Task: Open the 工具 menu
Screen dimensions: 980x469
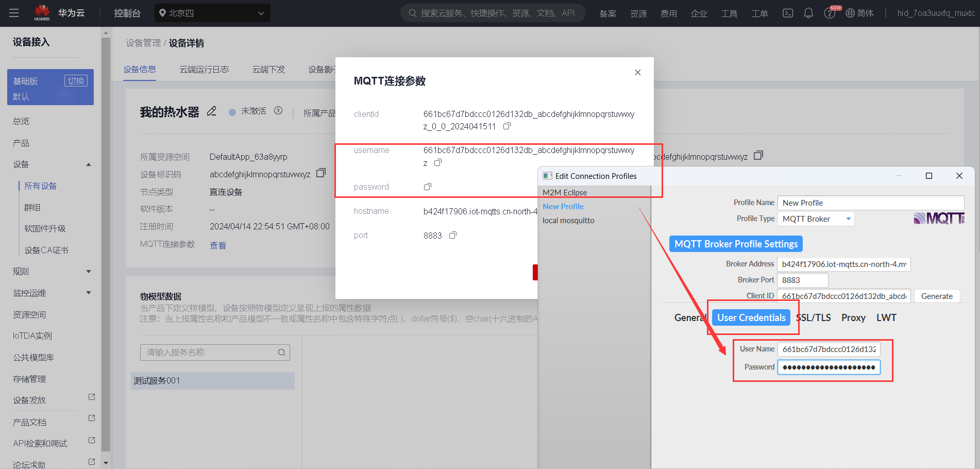Action: 729,13
